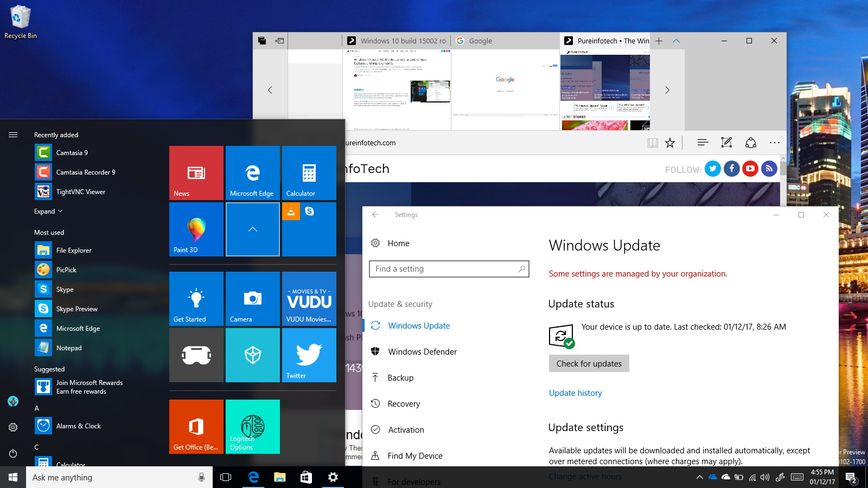Click the Google tab preview thumbnail
This screenshot has width=868, height=488.
[505, 89]
